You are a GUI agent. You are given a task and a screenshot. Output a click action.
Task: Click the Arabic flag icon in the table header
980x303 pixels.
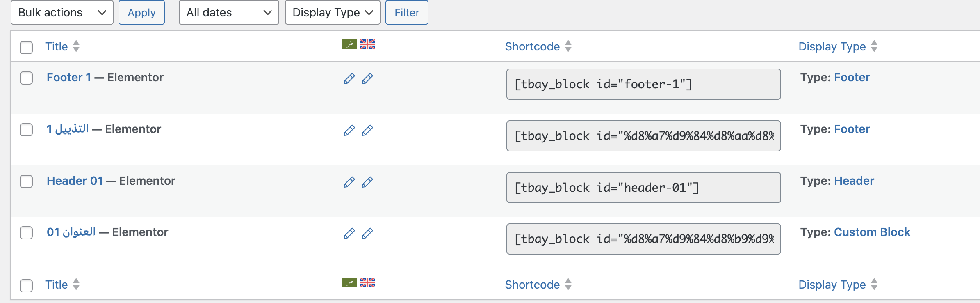349,44
